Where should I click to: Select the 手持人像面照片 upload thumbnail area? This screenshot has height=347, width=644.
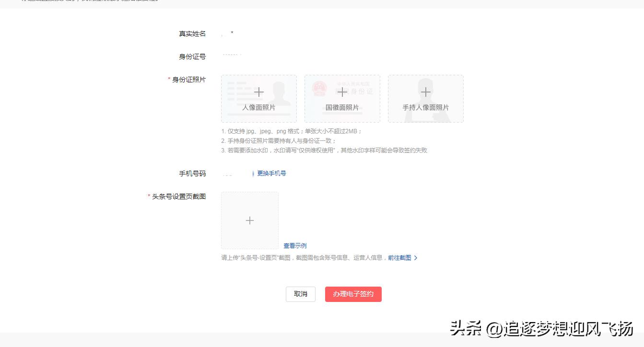click(x=425, y=98)
